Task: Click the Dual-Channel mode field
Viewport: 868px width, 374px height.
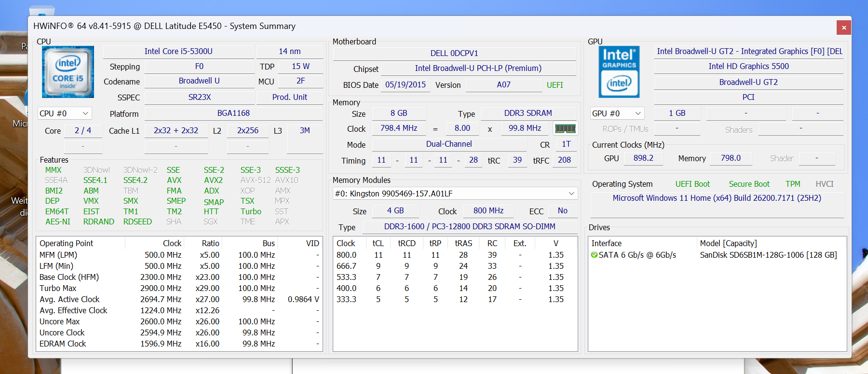Action: [x=449, y=144]
